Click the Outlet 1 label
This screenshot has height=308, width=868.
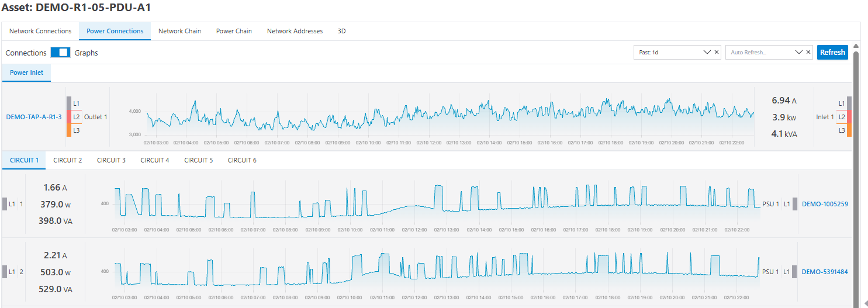[x=96, y=117]
